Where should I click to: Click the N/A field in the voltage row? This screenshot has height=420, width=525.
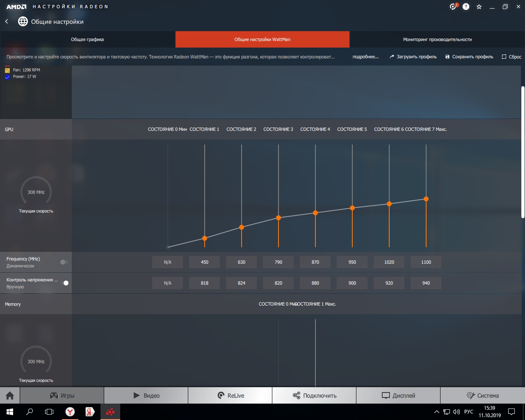click(x=168, y=283)
